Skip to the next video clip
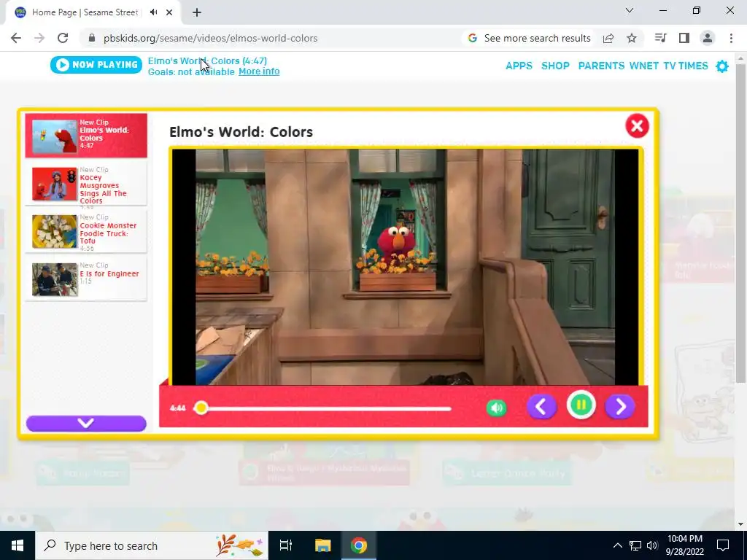The image size is (747, 560). click(620, 407)
